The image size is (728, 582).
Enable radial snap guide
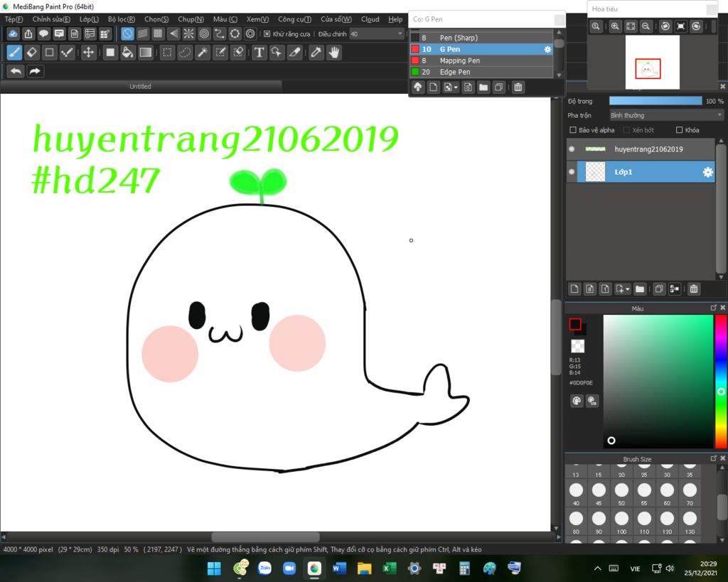(x=188, y=33)
